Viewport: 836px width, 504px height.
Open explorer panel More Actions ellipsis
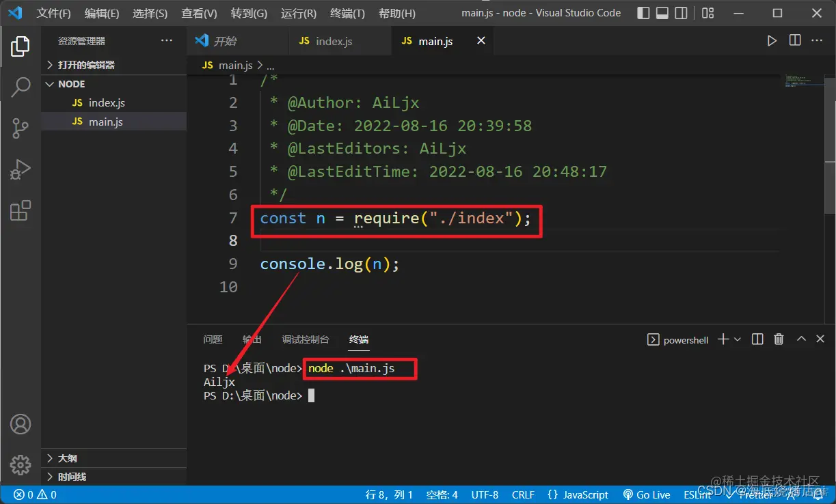[x=167, y=41]
